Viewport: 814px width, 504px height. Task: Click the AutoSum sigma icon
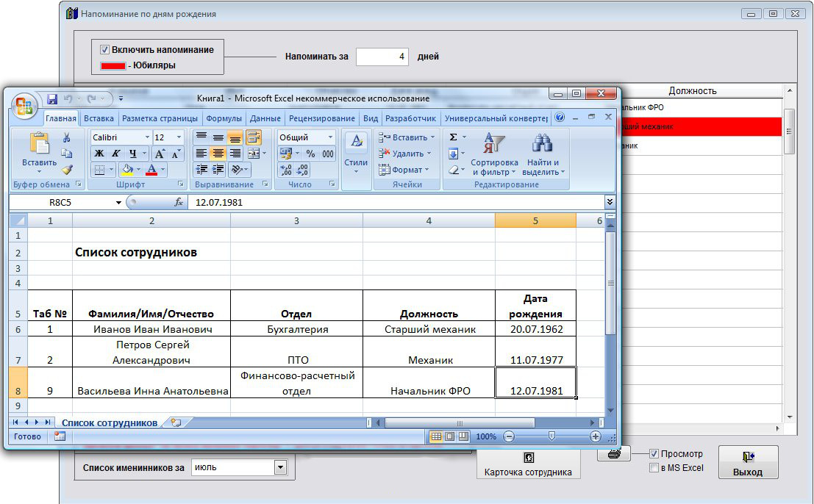[453, 137]
